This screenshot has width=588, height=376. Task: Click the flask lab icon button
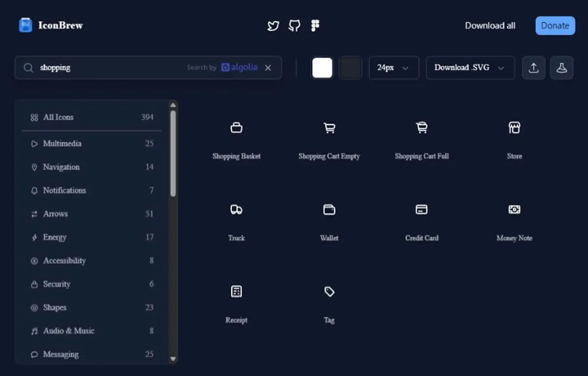click(x=562, y=68)
